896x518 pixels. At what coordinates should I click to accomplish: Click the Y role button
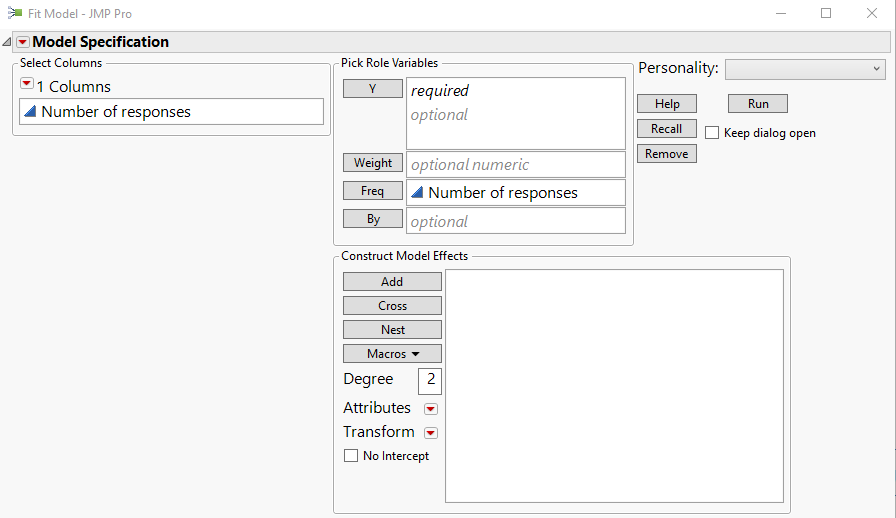(372, 89)
